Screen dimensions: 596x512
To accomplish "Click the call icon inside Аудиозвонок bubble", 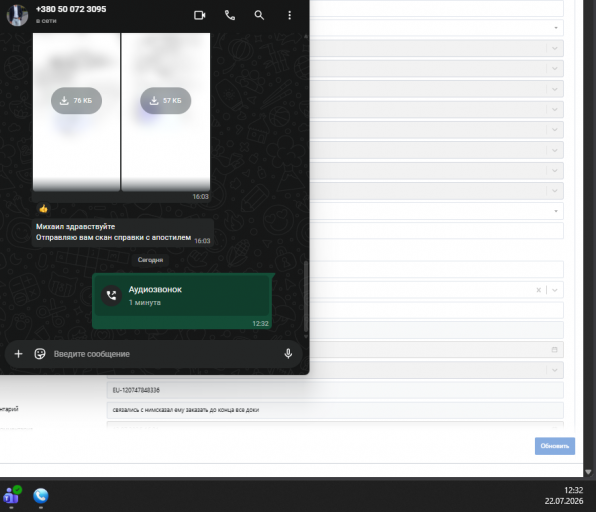I will click(x=111, y=295).
